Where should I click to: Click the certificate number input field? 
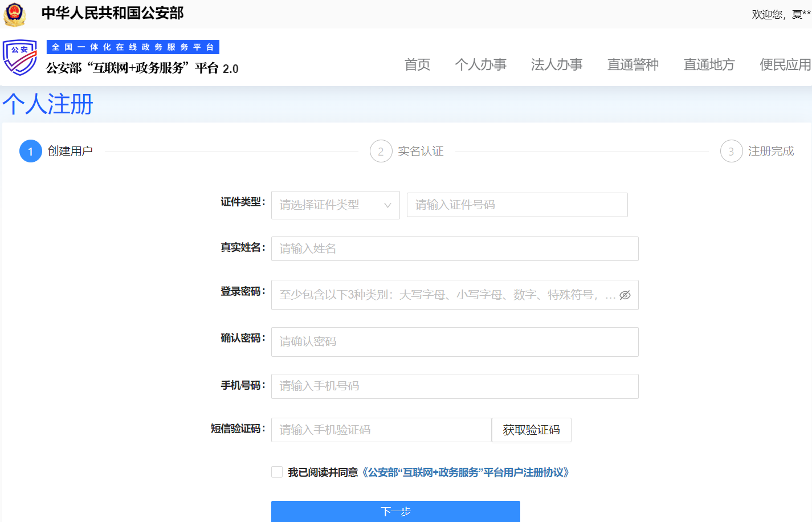tap(517, 205)
